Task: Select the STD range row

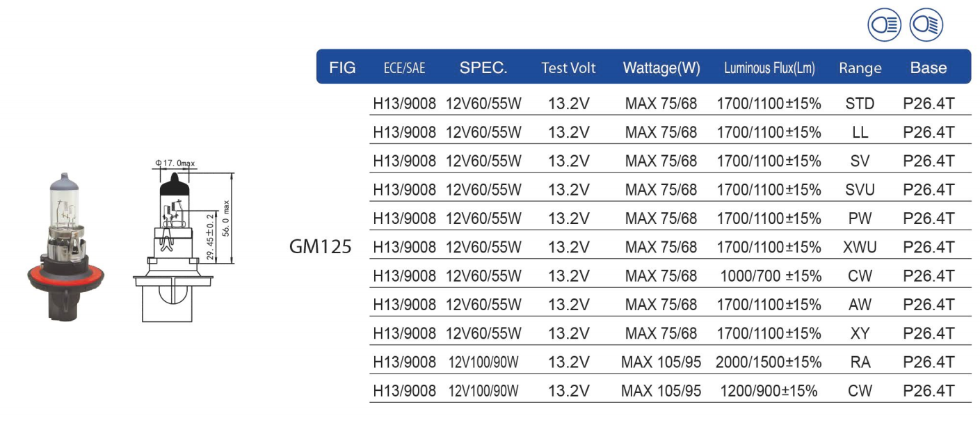Action: [x=670, y=104]
